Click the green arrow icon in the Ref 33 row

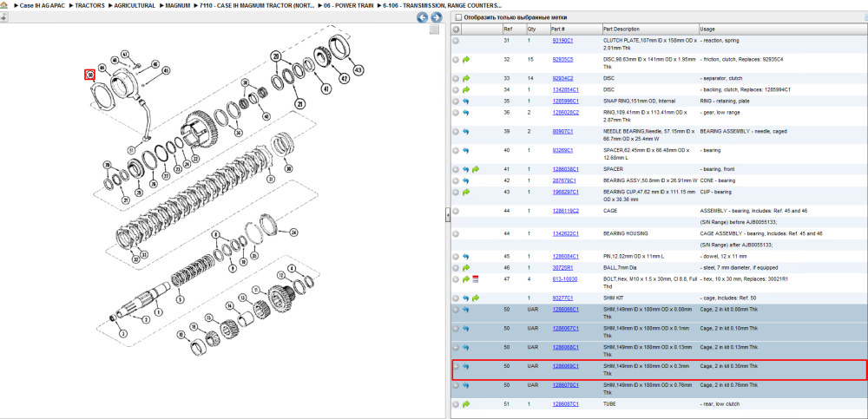466,79
